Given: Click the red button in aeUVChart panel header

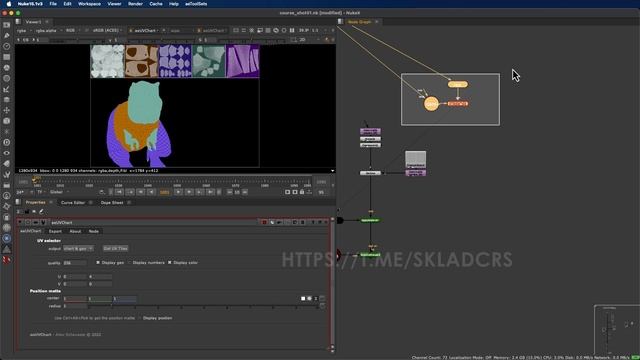Looking at the screenshot, I should tap(264, 222).
